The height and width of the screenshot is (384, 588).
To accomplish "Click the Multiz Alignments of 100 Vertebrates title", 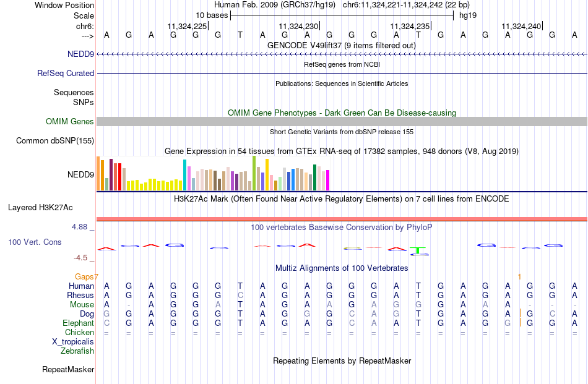I will [x=342, y=268].
